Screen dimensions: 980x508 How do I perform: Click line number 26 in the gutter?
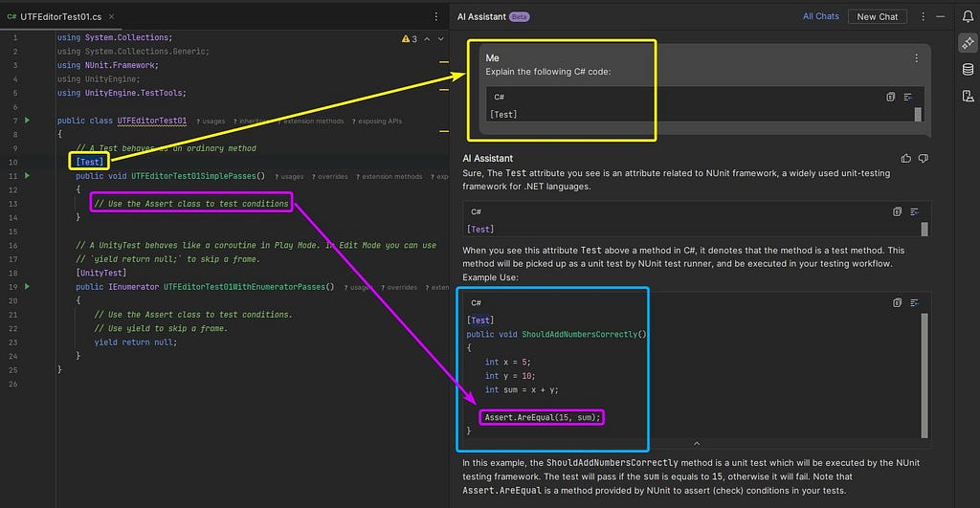(x=13, y=384)
